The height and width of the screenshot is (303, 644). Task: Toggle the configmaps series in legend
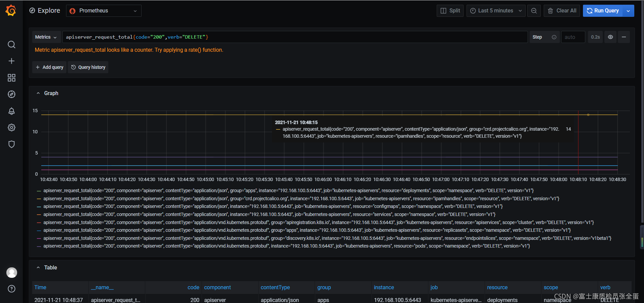click(x=273, y=206)
